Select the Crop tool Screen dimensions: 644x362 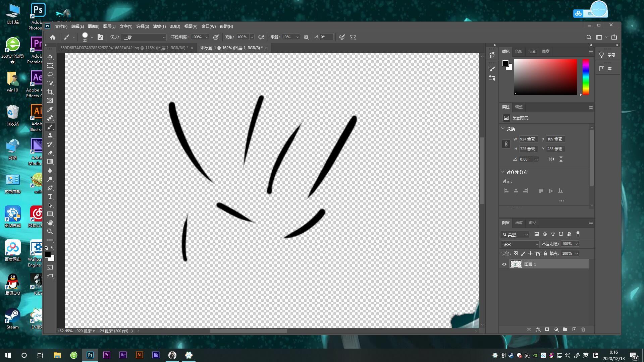[x=50, y=92]
